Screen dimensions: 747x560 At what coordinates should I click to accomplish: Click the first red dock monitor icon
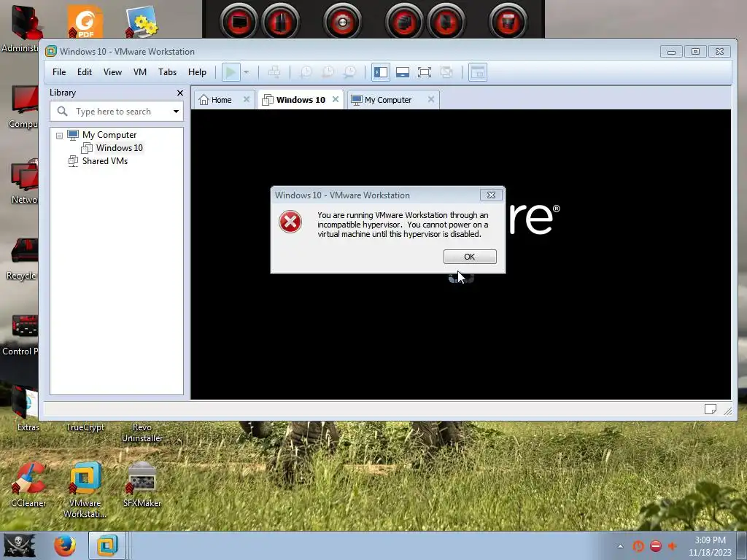[x=239, y=21]
